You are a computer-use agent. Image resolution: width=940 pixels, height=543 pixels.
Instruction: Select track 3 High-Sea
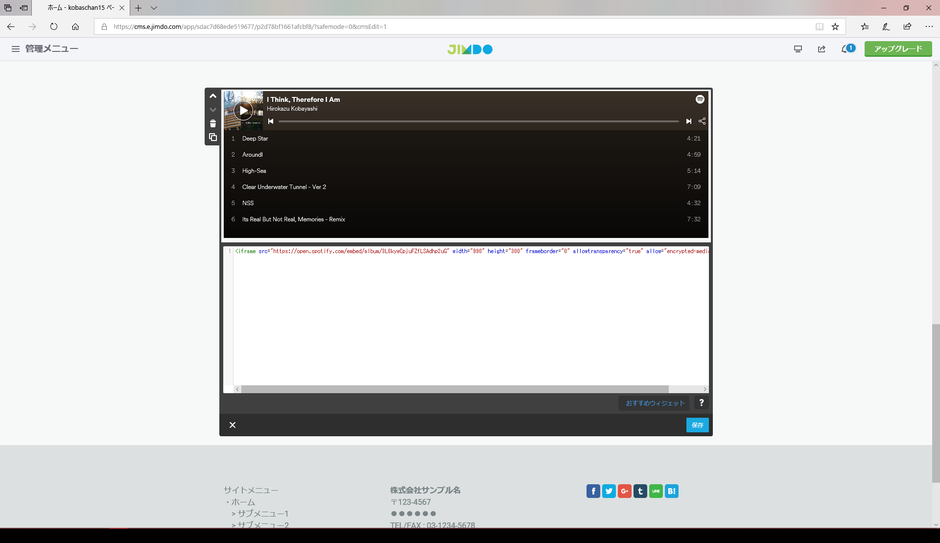(x=466, y=171)
